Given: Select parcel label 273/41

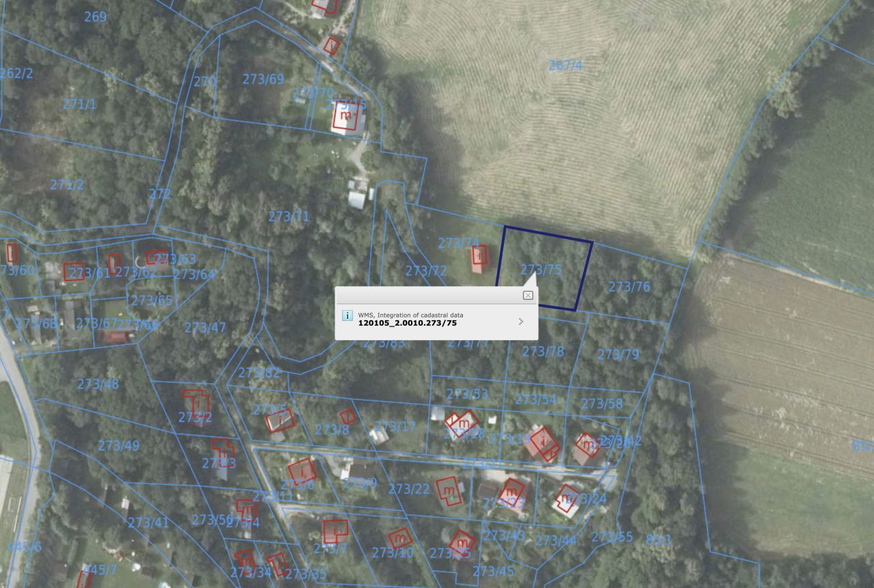Looking at the screenshot, I should [x=147, y=523].
